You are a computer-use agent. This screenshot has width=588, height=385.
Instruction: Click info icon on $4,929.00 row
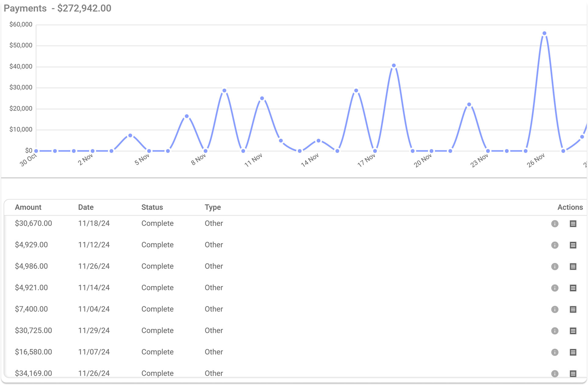[x=555, y=245]
